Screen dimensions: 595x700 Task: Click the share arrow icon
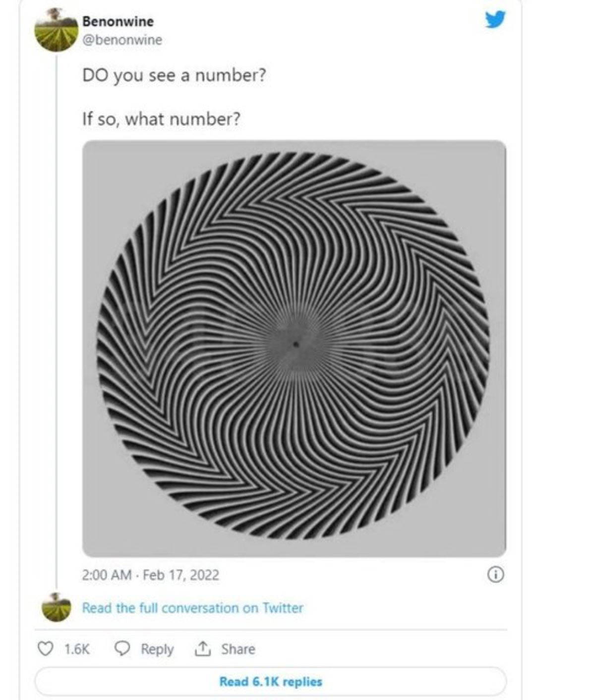(x=202, y=648)
